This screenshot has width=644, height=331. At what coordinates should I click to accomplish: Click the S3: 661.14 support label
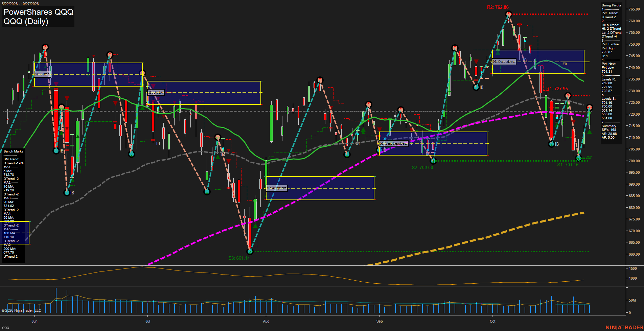[x=239, y=258]
